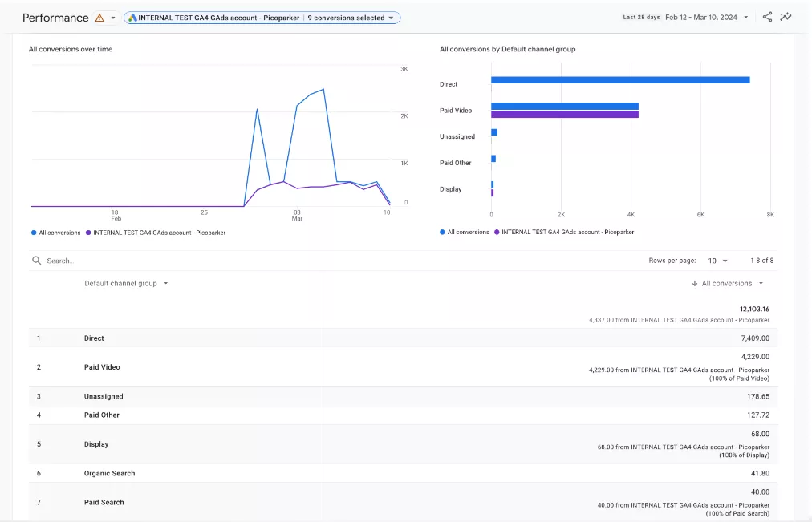This screenshot has height=522, width=812.
Task: Open the insights sparkline icon
Action: tap(786, 17)
